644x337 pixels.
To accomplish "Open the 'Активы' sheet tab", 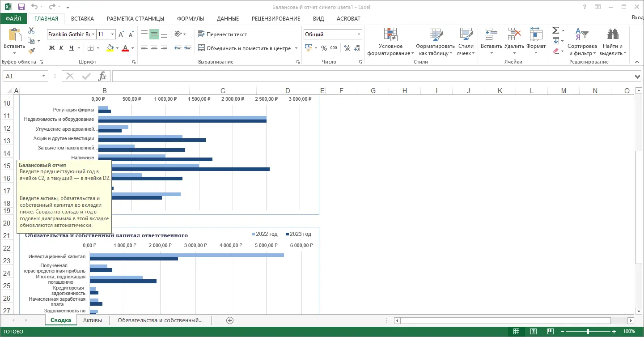I will [93, 320].
